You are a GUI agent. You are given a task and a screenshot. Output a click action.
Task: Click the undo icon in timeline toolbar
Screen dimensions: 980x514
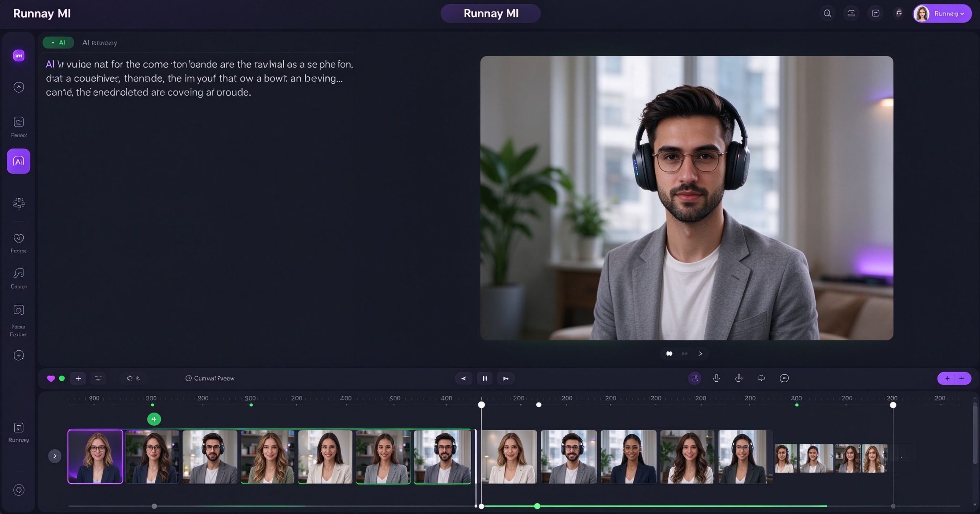pos(129,378)
